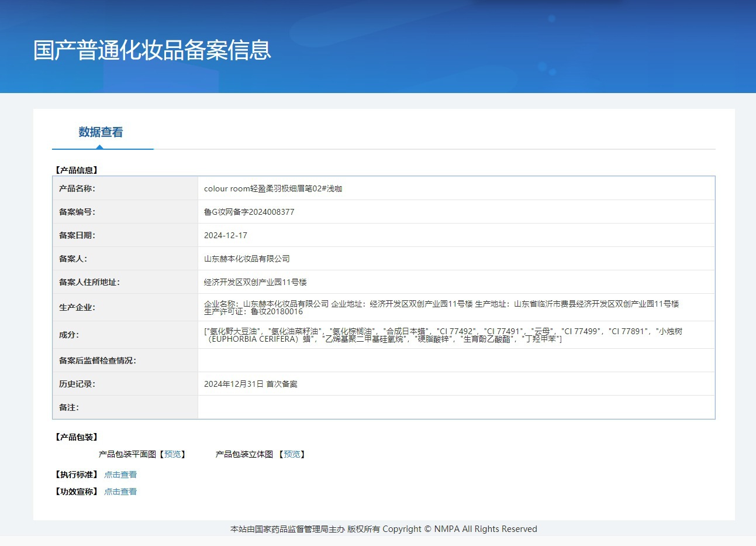This screenshot has width=756, height=546.
Task: Click the 备注 row label
Action: 69,407
